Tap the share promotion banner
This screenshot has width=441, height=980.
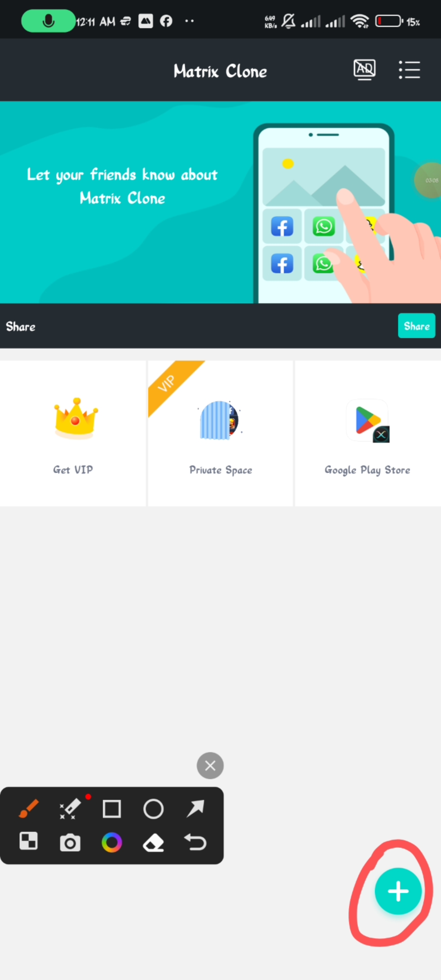point(220,202)
